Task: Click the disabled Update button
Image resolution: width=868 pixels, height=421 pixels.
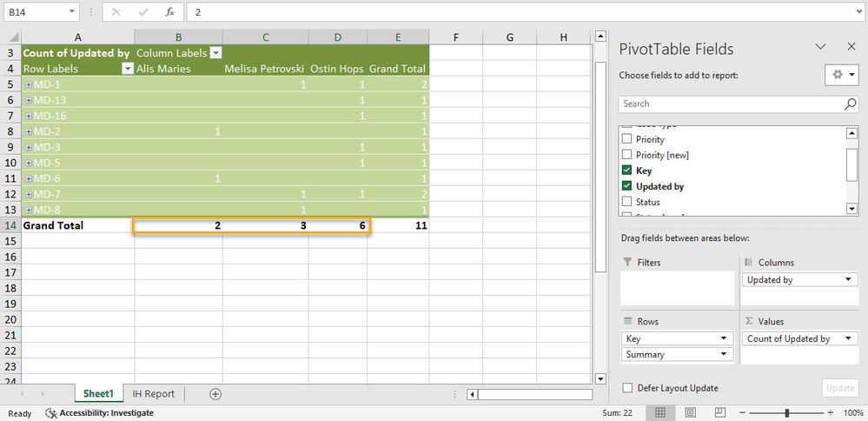Action: (x=840, y=388)
